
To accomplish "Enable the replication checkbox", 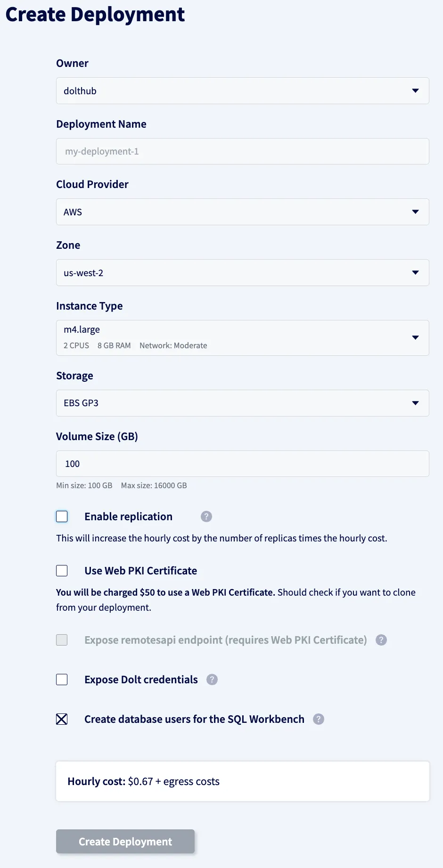I will (62, 516).
